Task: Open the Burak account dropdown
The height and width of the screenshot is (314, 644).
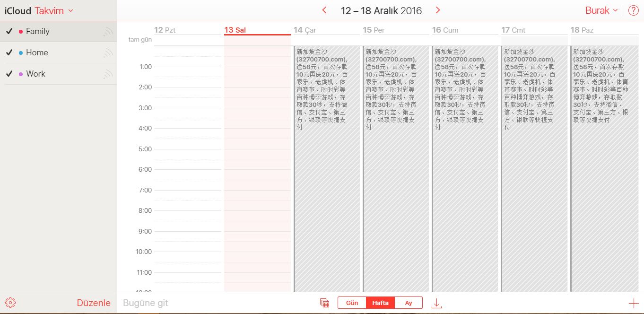Action: point(601,10)
